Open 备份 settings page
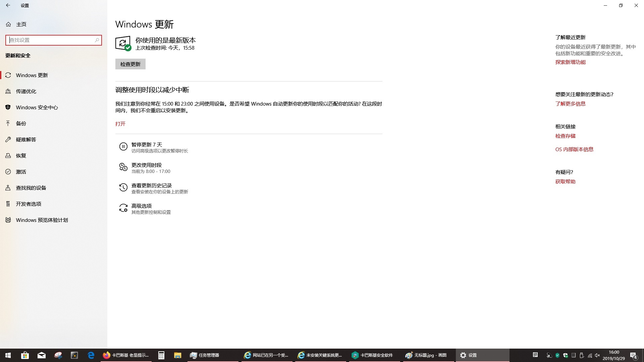Viewport: 644px width, 362px height. click(54, 124)
